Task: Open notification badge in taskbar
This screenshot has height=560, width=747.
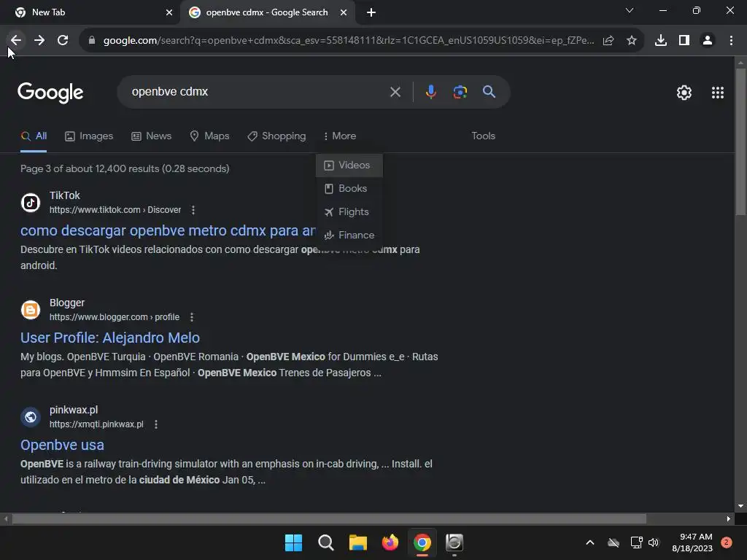Action: [x=727, y=542]
